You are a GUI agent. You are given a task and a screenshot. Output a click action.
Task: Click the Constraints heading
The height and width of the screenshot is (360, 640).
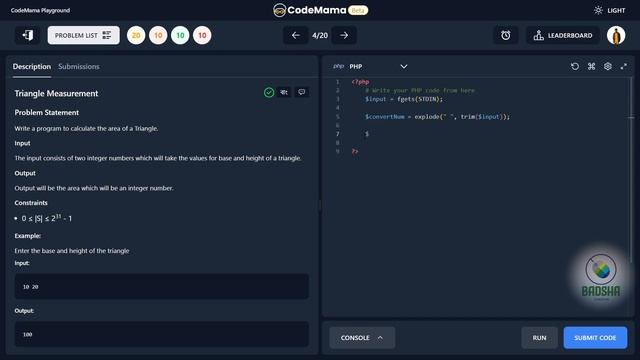click(31, 203)
